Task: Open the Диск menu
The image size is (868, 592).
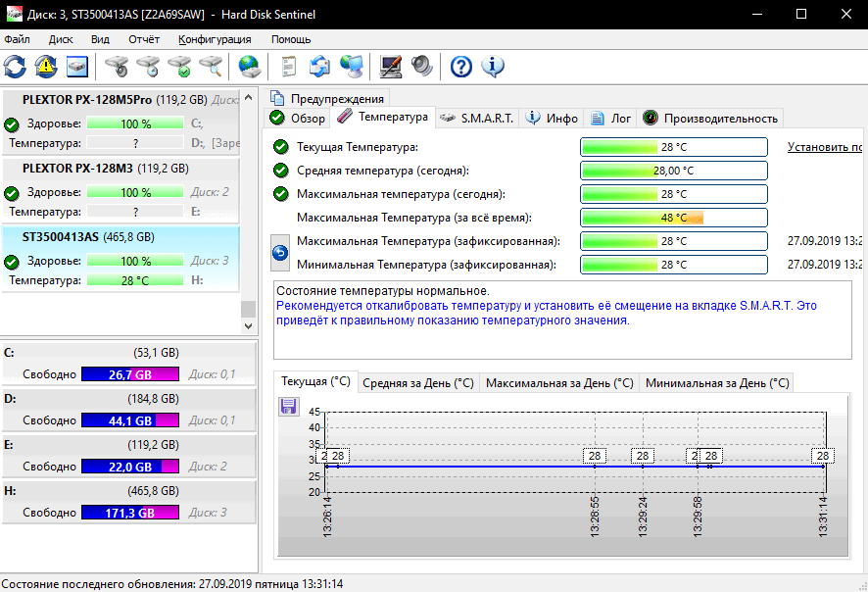Action: 61,39
